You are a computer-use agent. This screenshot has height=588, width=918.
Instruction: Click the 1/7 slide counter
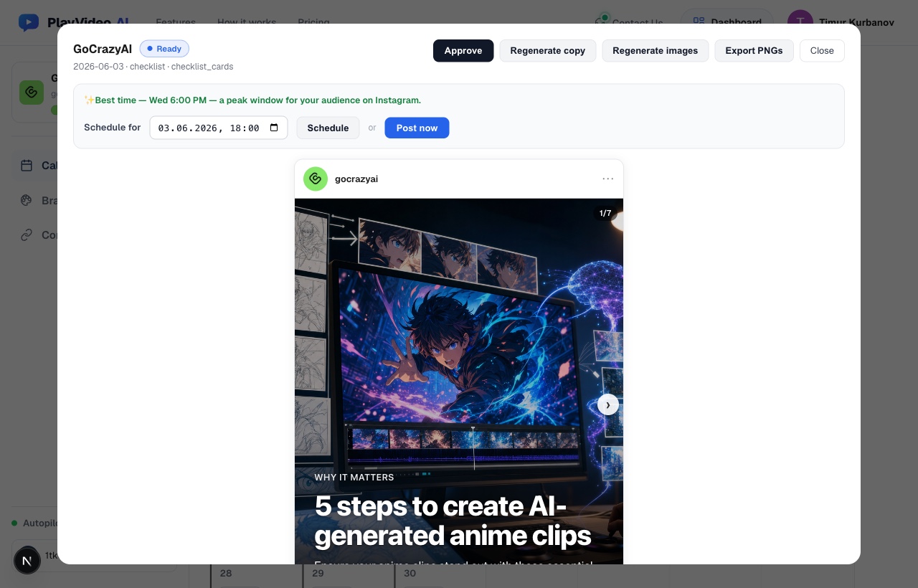tap(605, 213)
